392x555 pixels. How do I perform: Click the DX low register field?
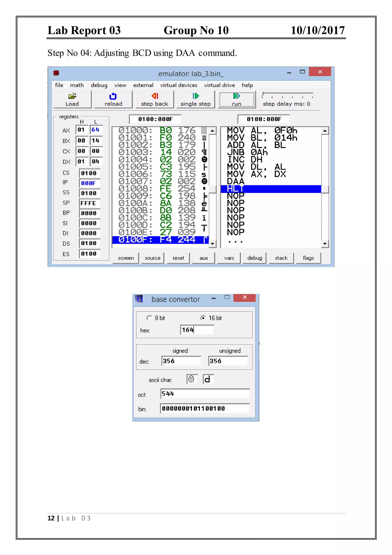(x=96, y=161)
